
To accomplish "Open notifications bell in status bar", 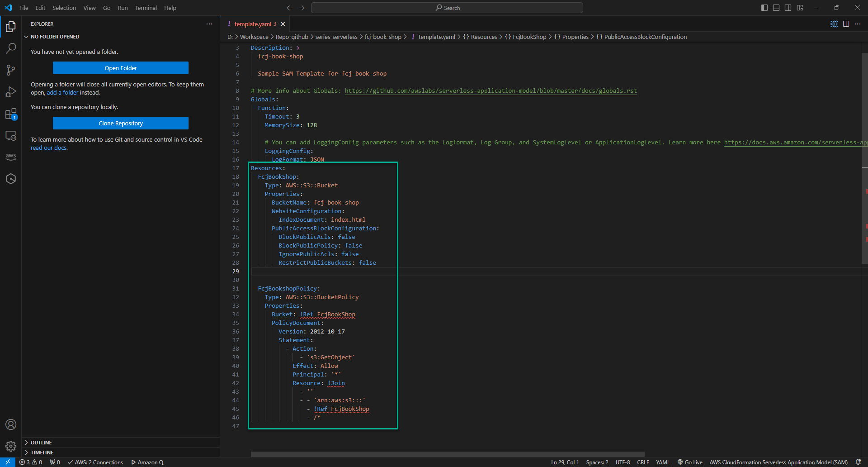I will click(858, 462).
